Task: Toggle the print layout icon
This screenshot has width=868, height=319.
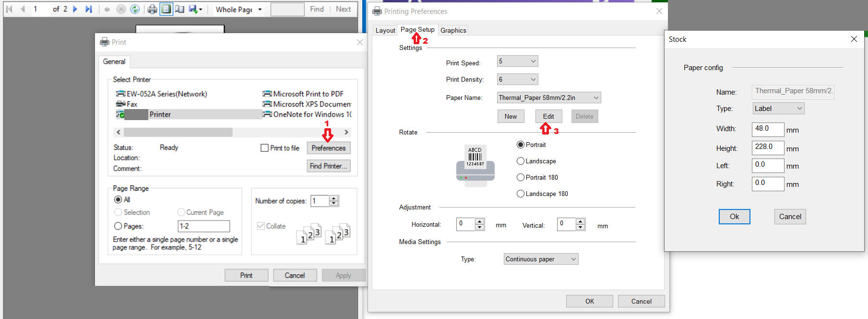Action: point(166,9)
